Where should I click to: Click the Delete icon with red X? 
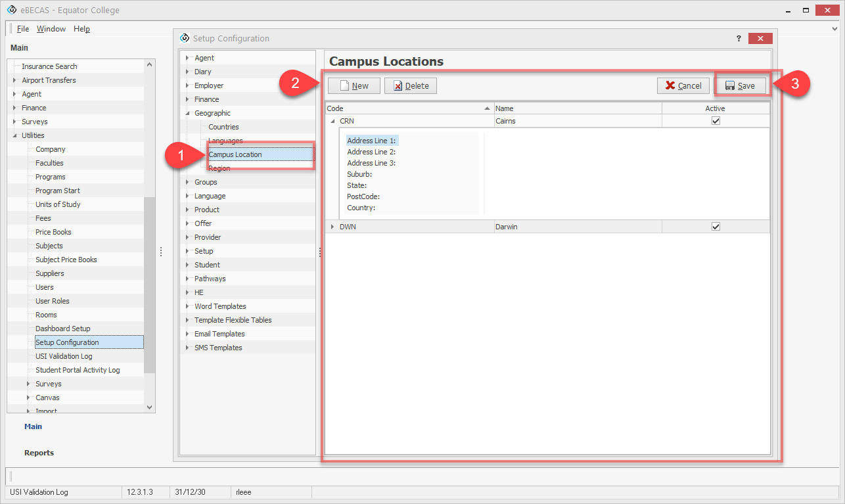pyautogui.click(x=398, y=85)
